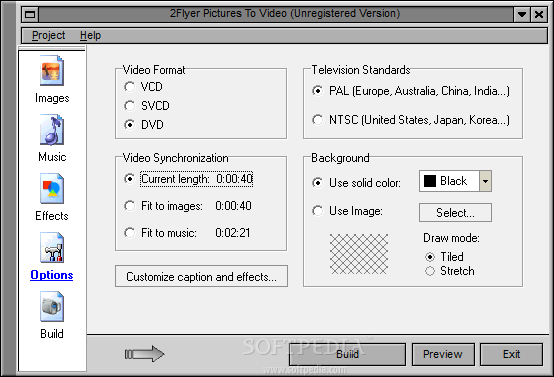Choose NTSC television standard
The image size is (554, 377).
point(411,120)
